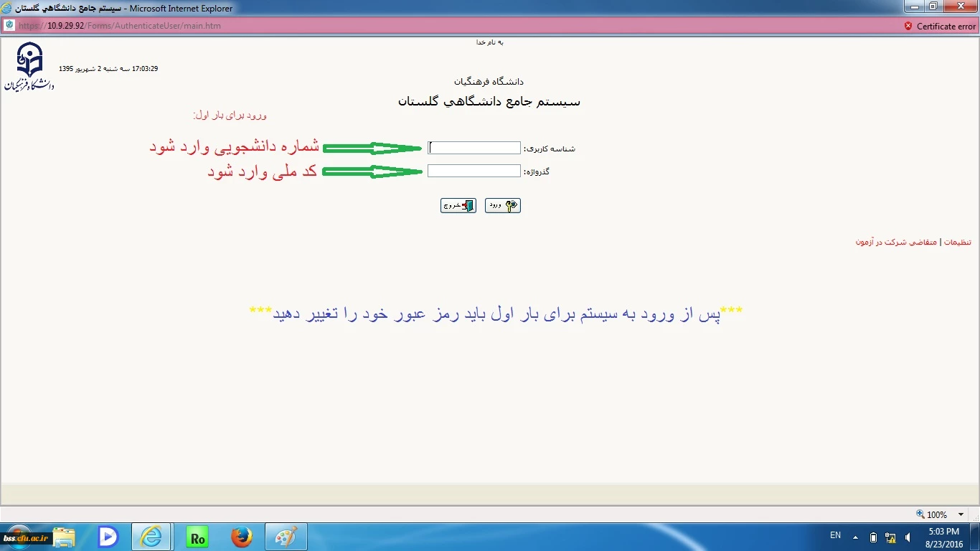Launch Firefox from the taskbar
The image size is (980, 551).
242,537
